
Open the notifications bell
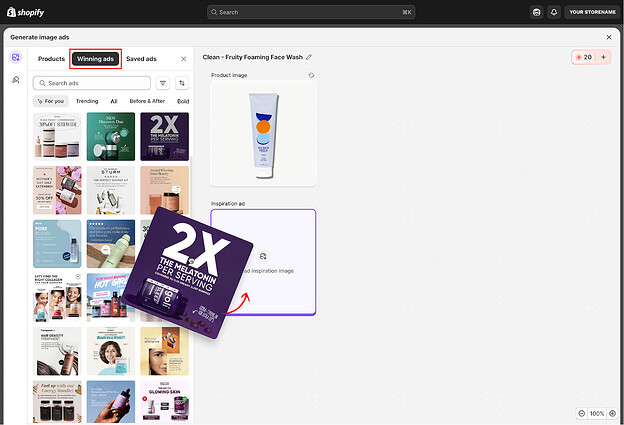[x=554, y=12]
